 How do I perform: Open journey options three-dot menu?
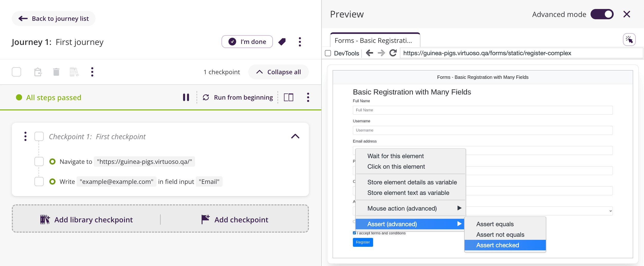(x=300, y=42)
